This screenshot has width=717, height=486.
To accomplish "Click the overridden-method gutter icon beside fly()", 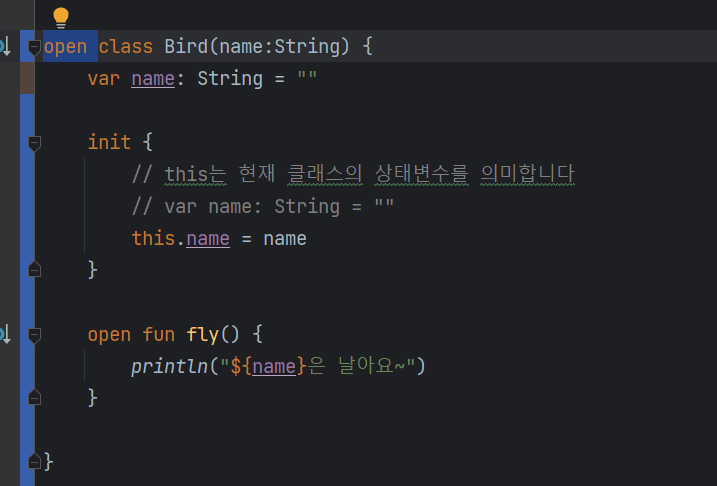I will point(5,335).
